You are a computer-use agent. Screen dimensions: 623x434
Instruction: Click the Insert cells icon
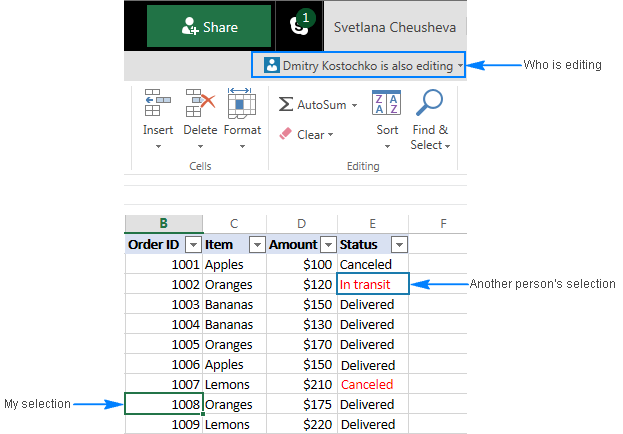[x=157, y=103]
